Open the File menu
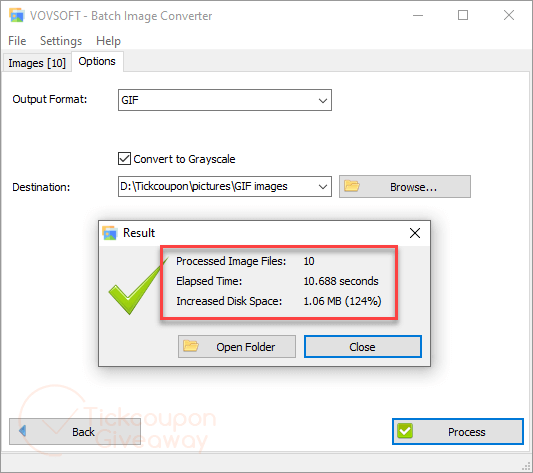The height and width of the screenshot is (473, 533). point(17,41)
